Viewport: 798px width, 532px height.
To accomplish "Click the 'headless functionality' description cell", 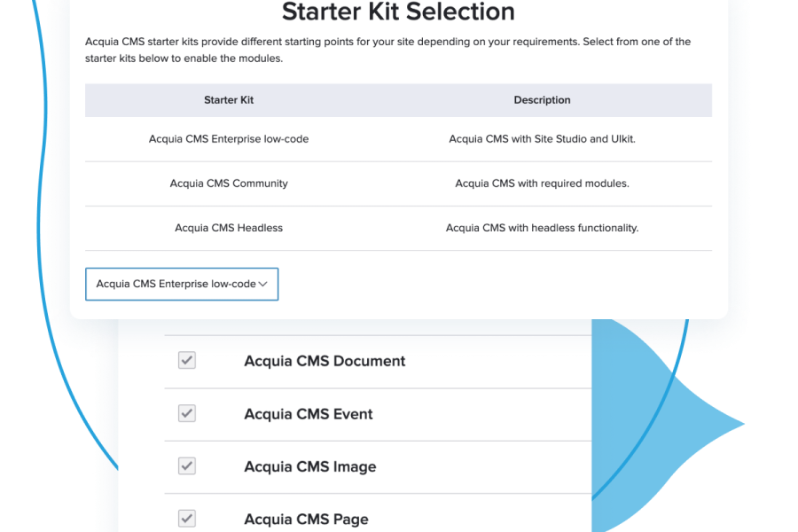I will point(542,228).
